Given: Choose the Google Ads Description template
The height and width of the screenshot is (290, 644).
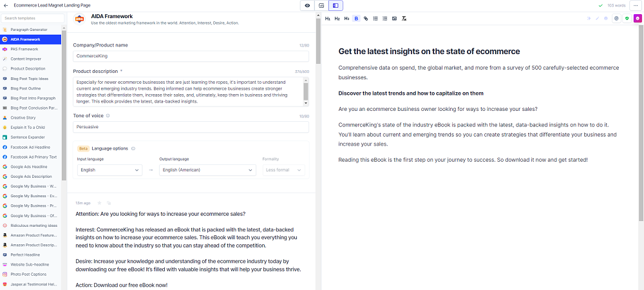Looking at the screenshot, I should point(31,176).
